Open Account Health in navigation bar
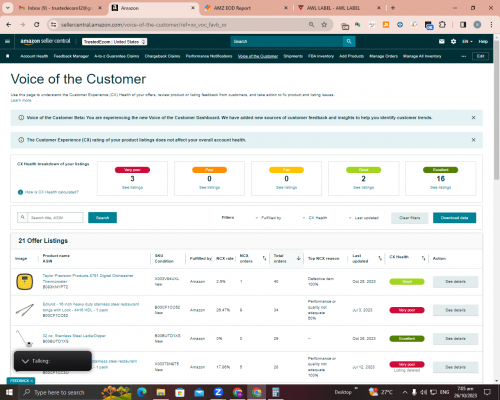 click(34, 56)
